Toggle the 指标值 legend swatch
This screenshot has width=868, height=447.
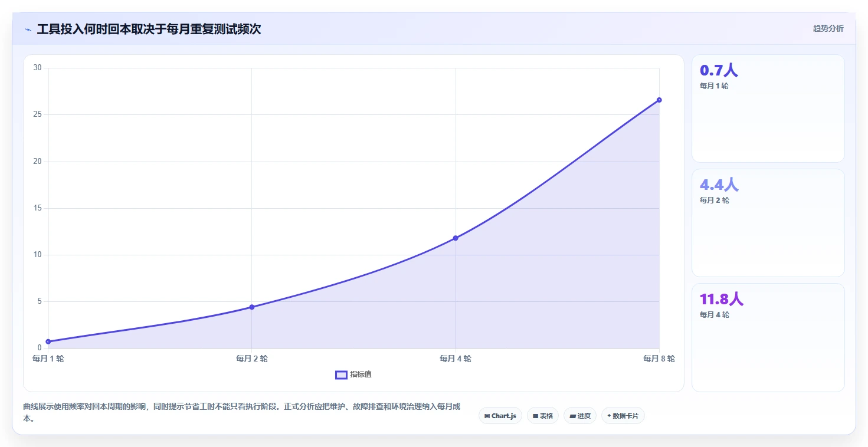point(341,375)
